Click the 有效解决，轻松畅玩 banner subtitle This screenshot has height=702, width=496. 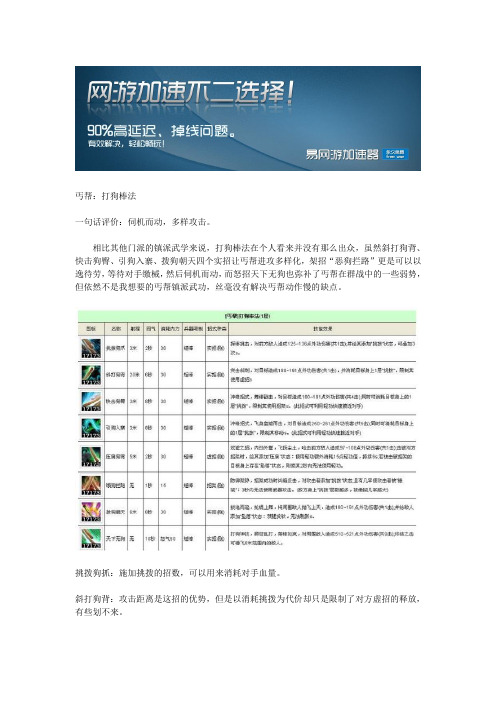click(126, 144)
